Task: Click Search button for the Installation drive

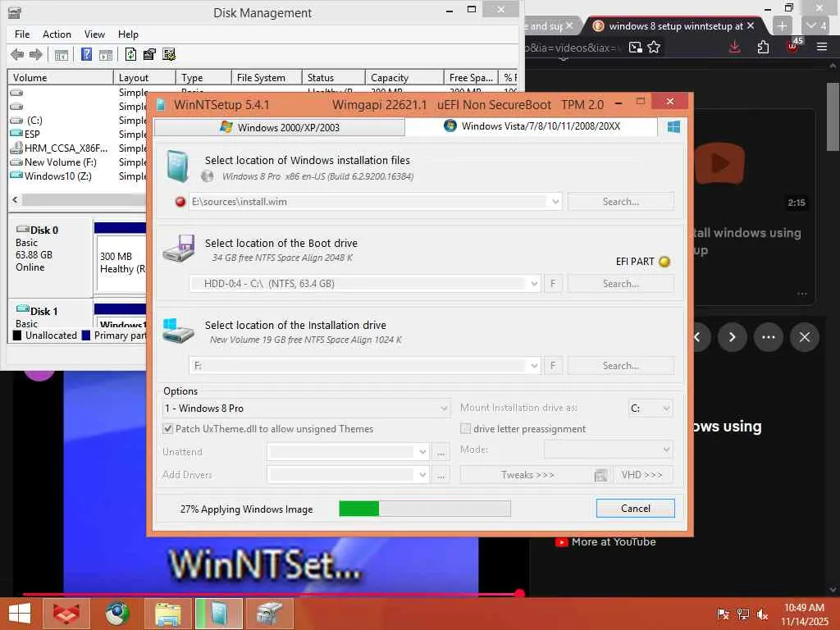Action: pyautogui.click(x=621, y=366)
